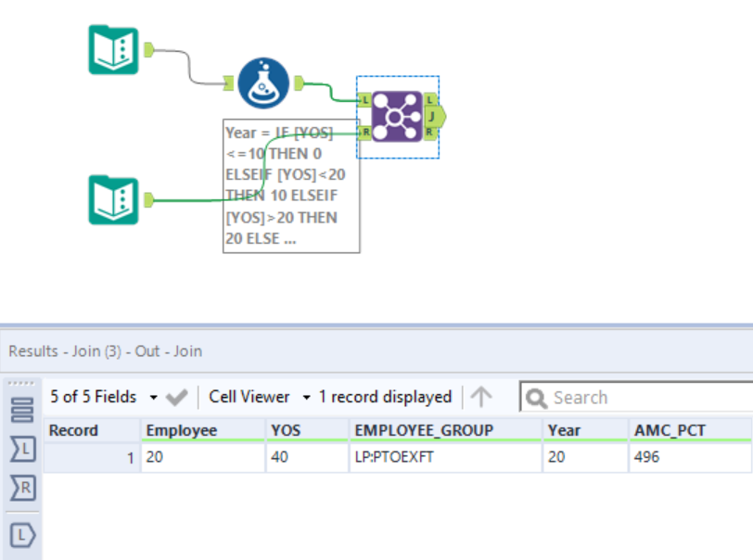Show left unjoined records via L sidebar icon

tap(22, 450)
